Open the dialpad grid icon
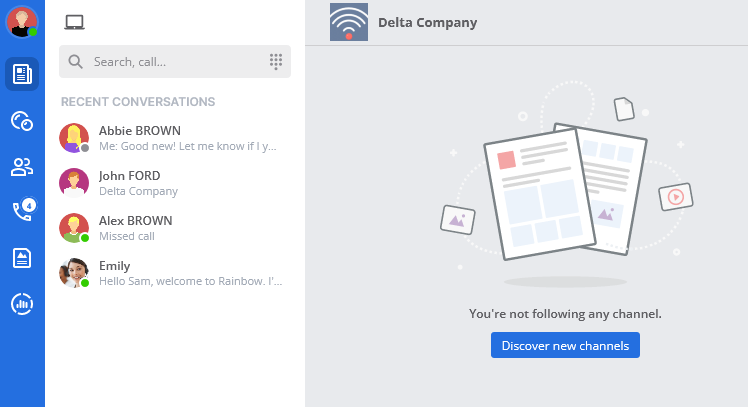Screen dimensions: 748x407 pos(276,62)
